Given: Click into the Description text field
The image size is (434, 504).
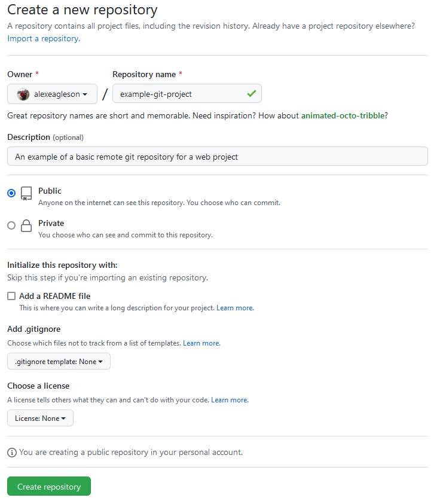Looking at the screenshot, I should (x=218, y=157).
